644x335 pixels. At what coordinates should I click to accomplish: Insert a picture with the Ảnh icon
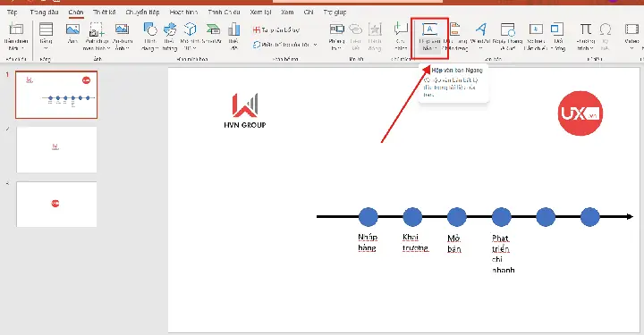tap(72, 29)
